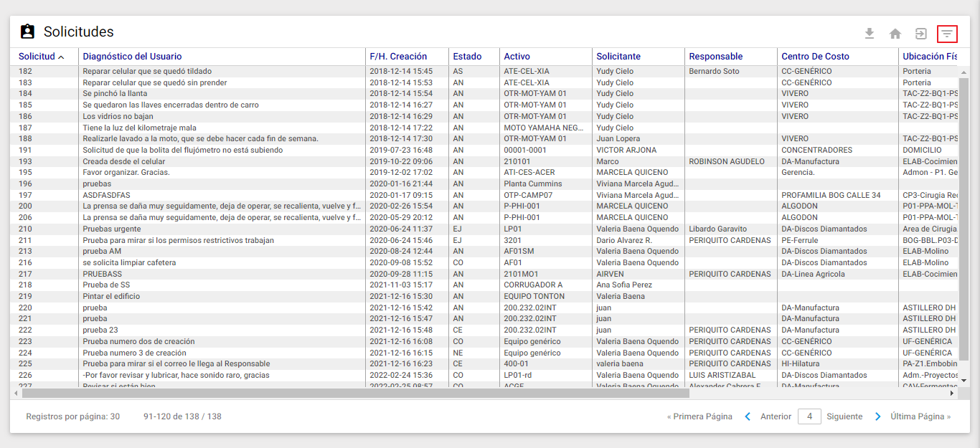Select the row for solicitud 182
This screenshot has height=448, width=980.
coord(485,71)
